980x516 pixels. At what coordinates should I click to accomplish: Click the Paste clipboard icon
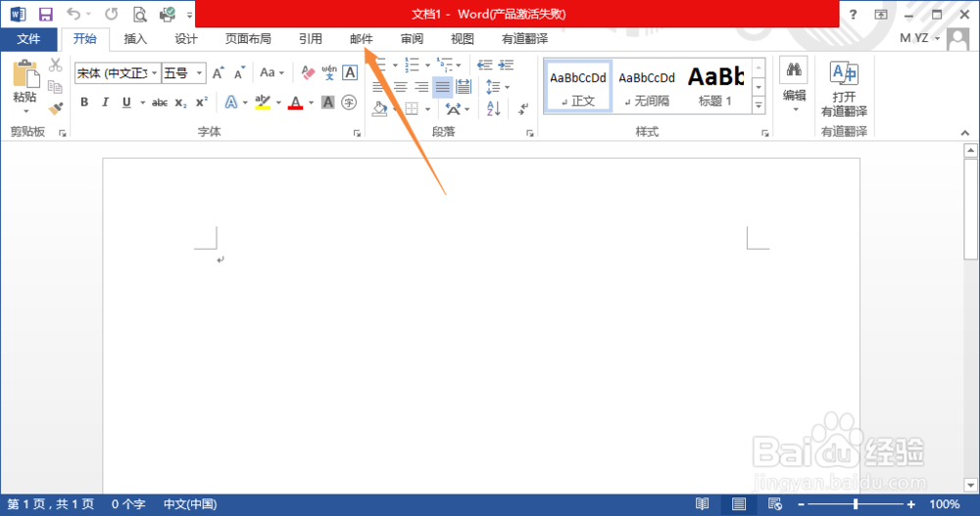[x=25, y=75]
